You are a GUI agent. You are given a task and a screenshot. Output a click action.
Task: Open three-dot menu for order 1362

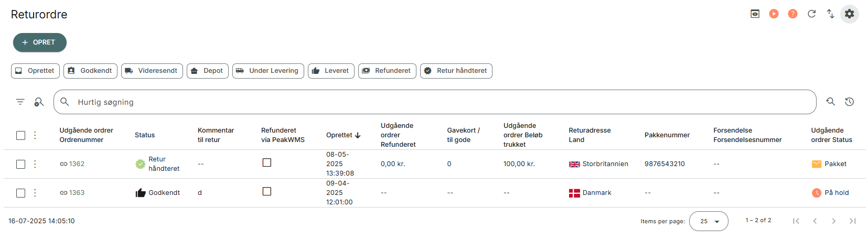[x=35, y=164]
